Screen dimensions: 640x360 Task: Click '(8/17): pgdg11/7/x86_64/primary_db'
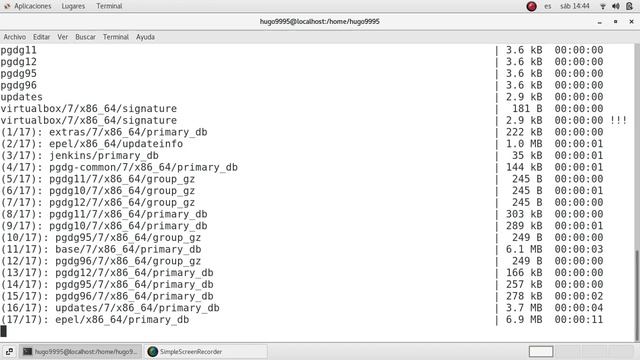coord(104,214)
